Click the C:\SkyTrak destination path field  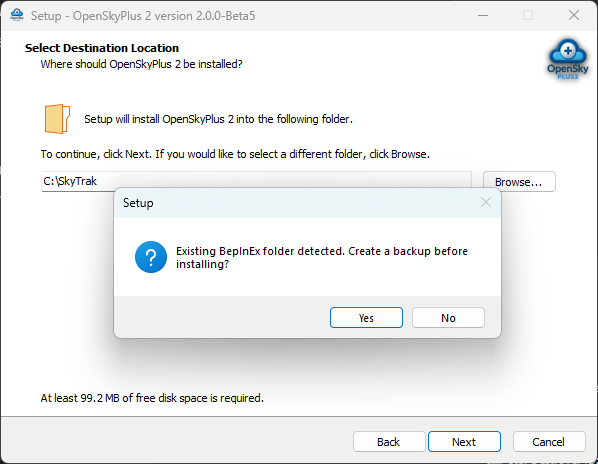[256, 181]
